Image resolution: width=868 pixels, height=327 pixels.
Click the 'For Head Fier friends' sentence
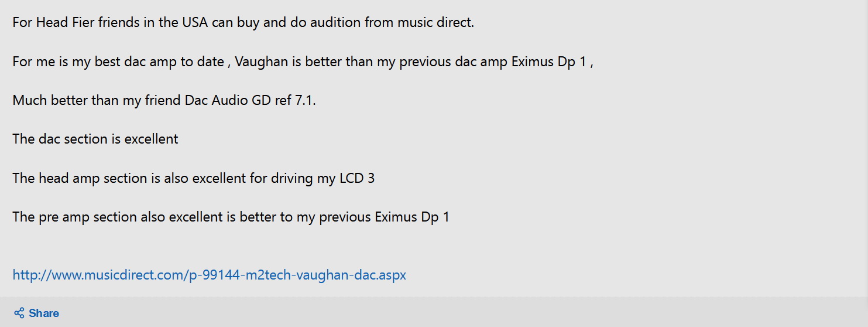[243, 23]
